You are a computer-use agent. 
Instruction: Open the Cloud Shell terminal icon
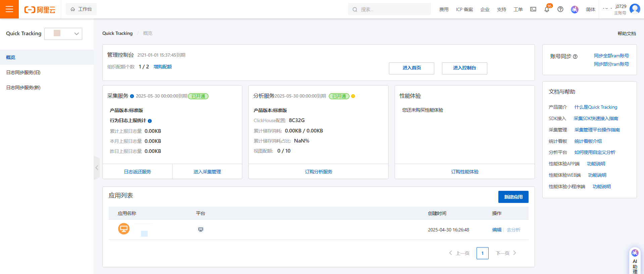[533, 9]
